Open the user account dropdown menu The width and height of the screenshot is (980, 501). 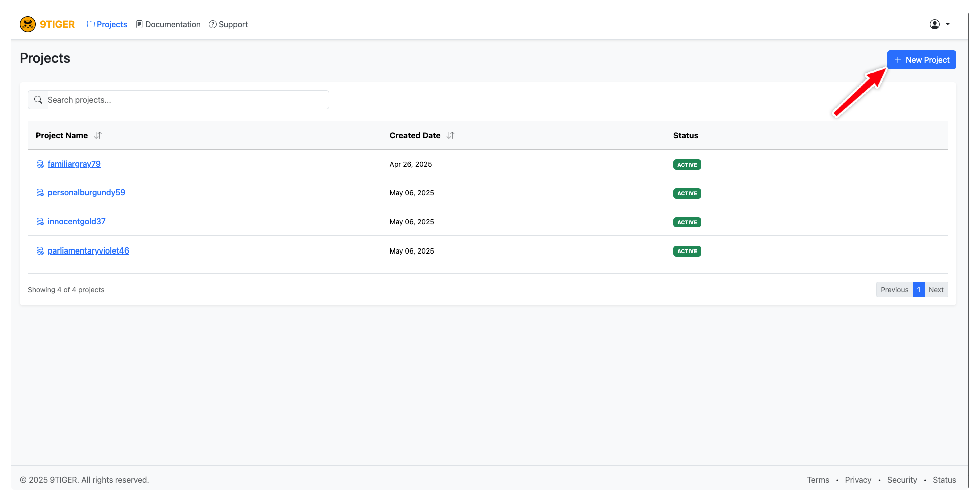point(939,24)
